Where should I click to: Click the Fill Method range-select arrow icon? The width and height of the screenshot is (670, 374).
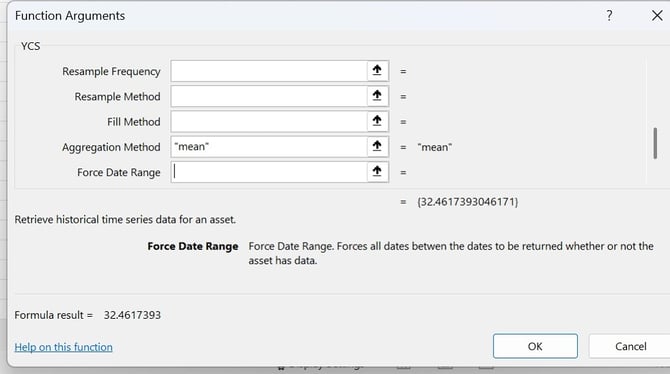click(377, 121)
